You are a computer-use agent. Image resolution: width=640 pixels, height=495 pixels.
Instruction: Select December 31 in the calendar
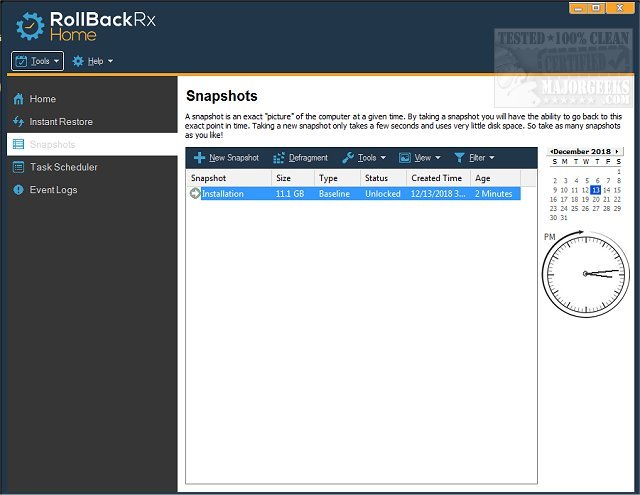pyautogui.click(x=564, y=218)
